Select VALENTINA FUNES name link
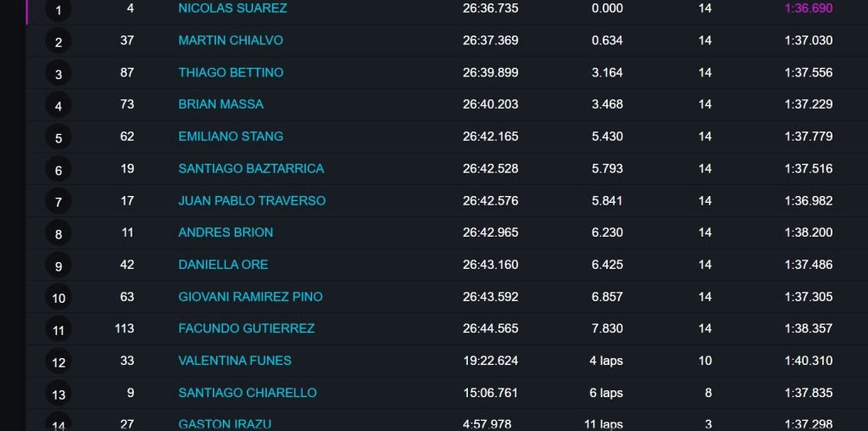Image resolution: width=868 pixels, height=431 pixels. pyautogui.click(x=235, y=361)
